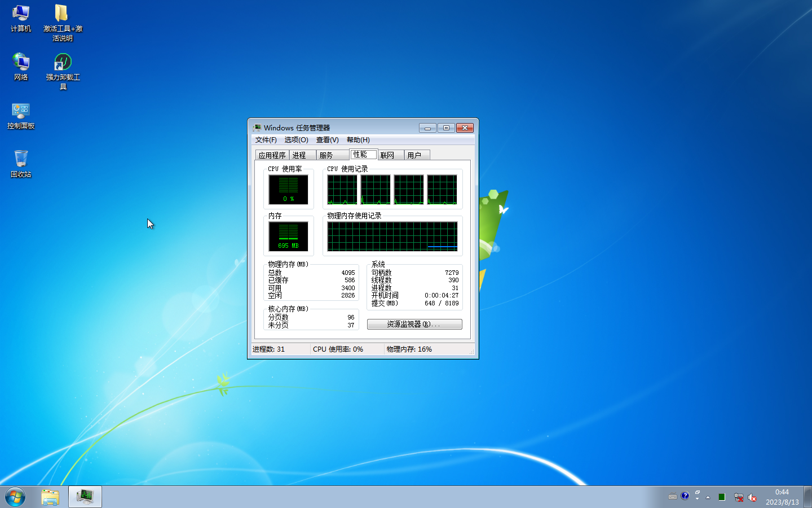Screen dimensions: 812x508
Task: Click the second CPU history graph
Action: [376, 189]
